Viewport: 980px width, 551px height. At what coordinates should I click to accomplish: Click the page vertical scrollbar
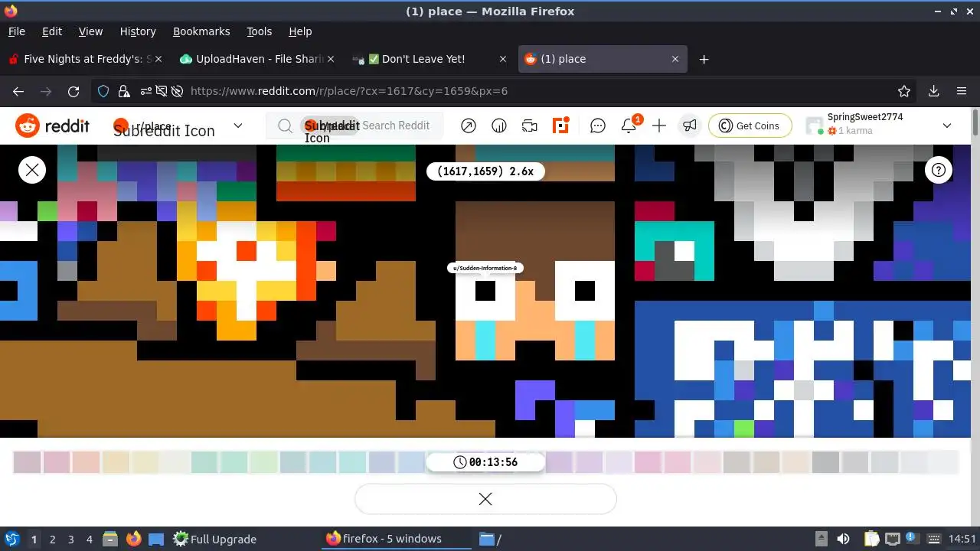(x=975, y=122)
